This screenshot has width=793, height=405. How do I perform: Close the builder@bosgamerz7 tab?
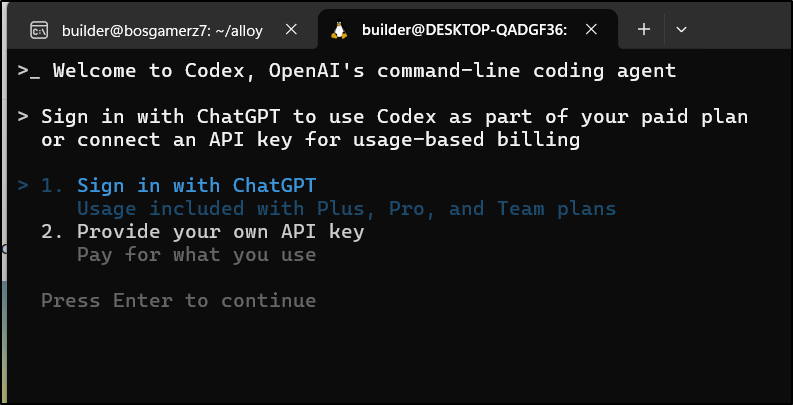291,30
